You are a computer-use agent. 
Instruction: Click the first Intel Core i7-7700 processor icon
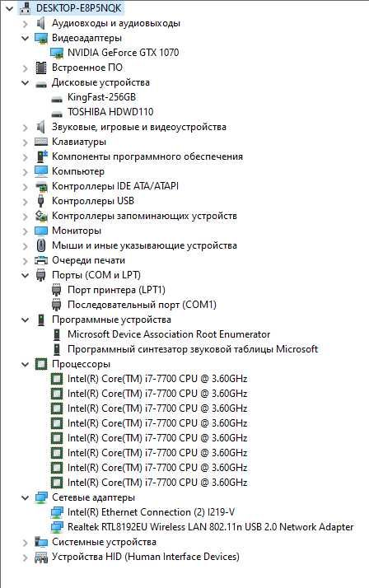(57, 379)
